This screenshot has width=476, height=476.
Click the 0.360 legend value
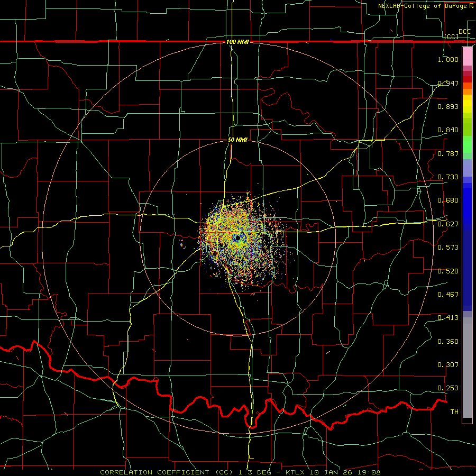pyautogui.click(x=448, y=342)
